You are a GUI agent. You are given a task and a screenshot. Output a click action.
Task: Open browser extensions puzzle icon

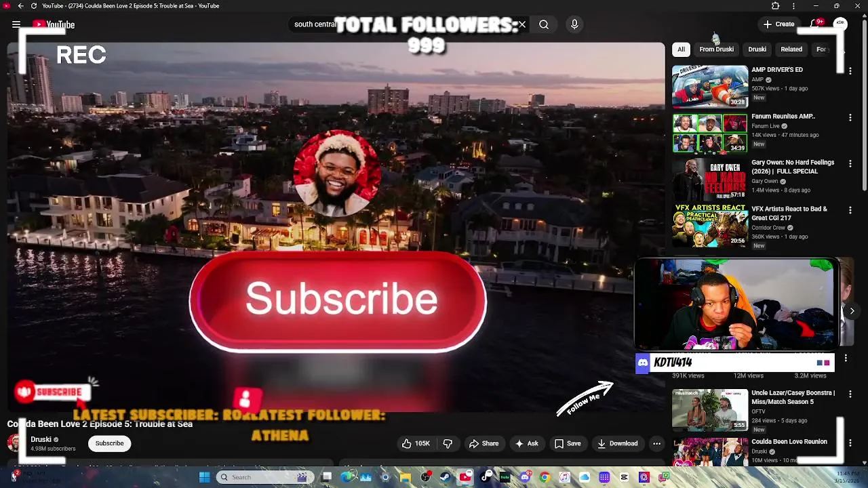[776, 5]
